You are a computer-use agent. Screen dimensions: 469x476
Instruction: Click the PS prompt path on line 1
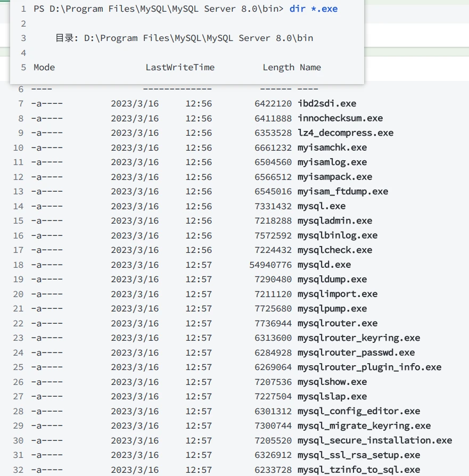tap(159, 9)
